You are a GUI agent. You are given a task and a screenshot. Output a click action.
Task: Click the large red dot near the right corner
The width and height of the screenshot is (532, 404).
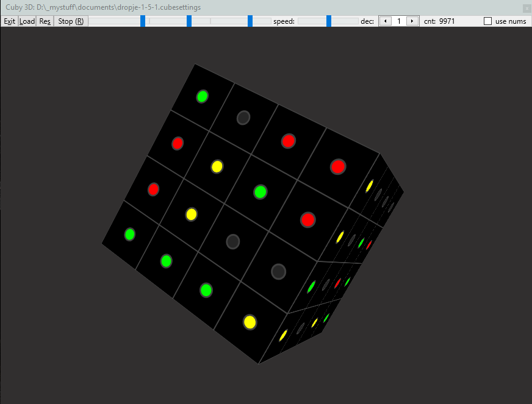pos(338,166)
